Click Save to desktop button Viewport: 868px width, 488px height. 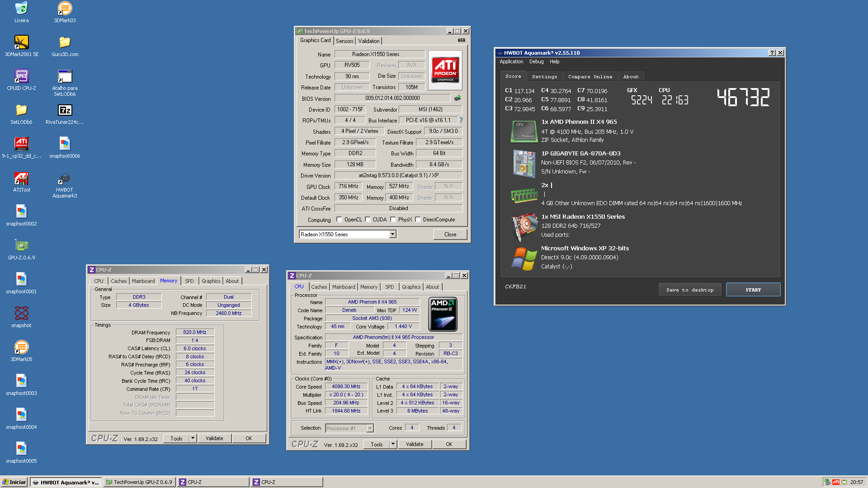tap(690, 290)
